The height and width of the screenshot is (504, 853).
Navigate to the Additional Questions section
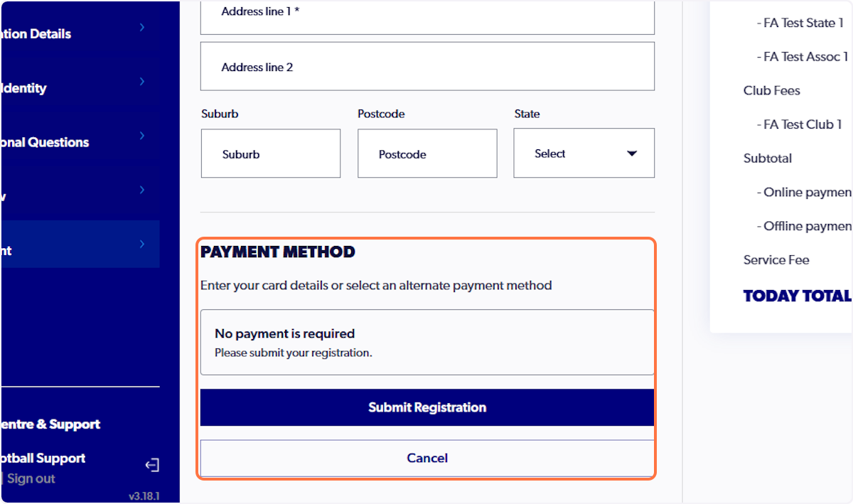pos(71,141)
